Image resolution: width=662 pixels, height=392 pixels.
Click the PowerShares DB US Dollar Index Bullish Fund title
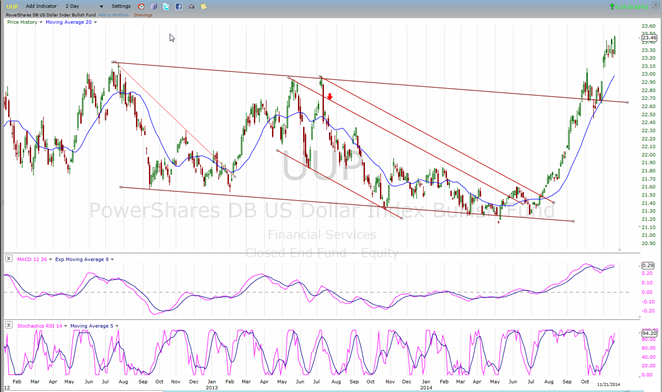click(51, 15)
